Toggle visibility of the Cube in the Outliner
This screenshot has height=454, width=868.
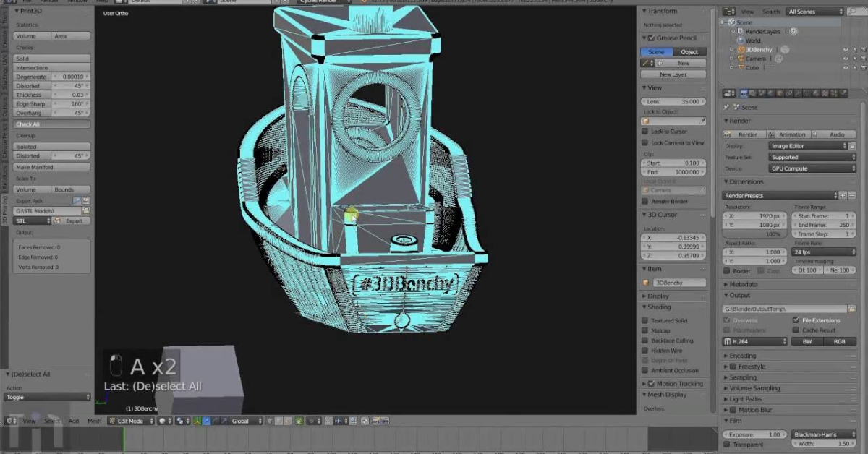click(x=846, y=67)
